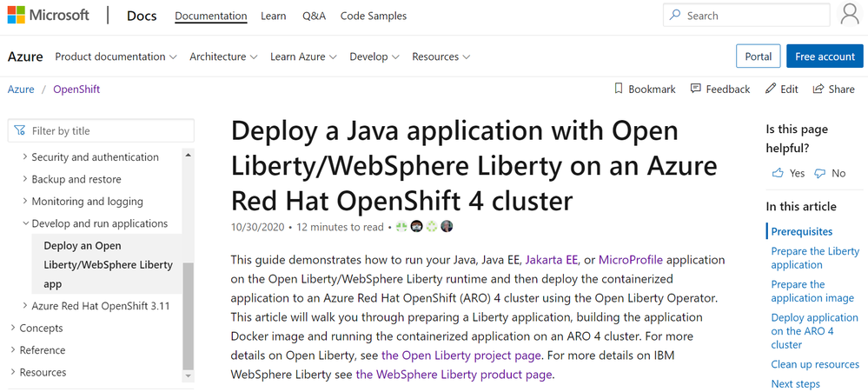Select Deploy an Open Liberty/WebSphere Liberty app
Viewport: 868px width, 392px height.
(108, 264)
